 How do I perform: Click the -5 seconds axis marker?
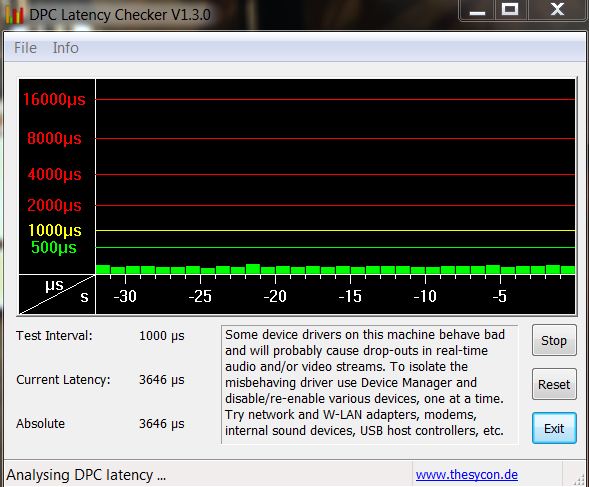(500, 296)
